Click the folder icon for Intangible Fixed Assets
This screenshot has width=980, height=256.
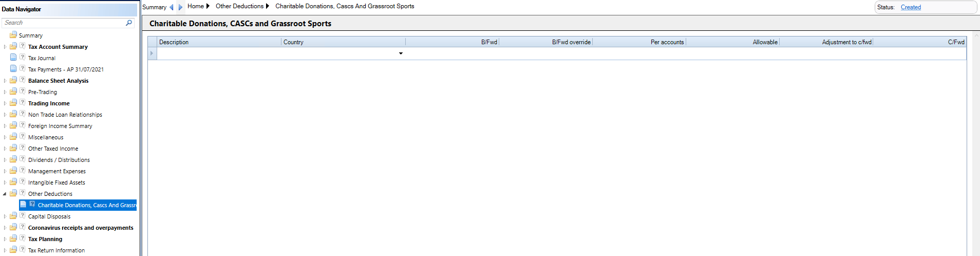[13, 182]
